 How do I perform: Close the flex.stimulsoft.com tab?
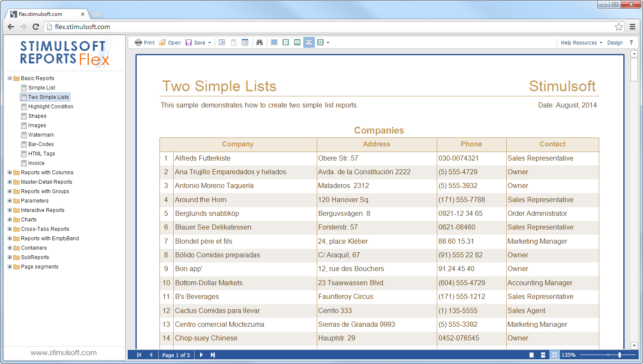pyautogui.click(x=83, y=14)
